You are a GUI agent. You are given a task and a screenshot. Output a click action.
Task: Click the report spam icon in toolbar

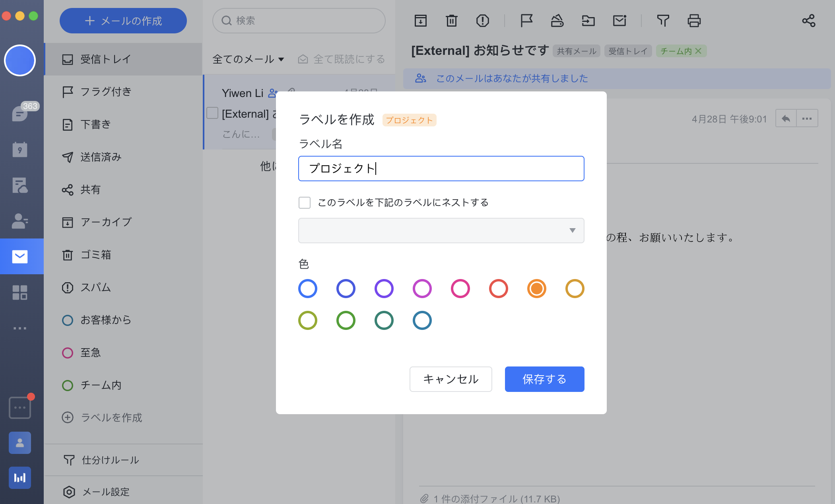[x=482, y=21]
